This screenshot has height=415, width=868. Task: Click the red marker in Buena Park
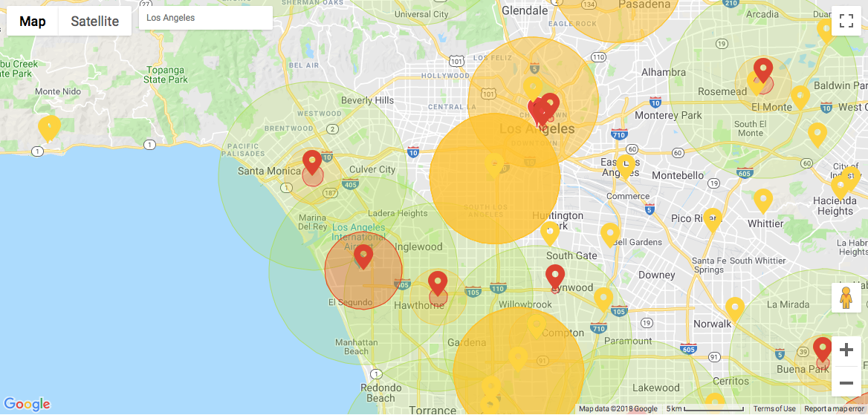[x=822, y=348]
